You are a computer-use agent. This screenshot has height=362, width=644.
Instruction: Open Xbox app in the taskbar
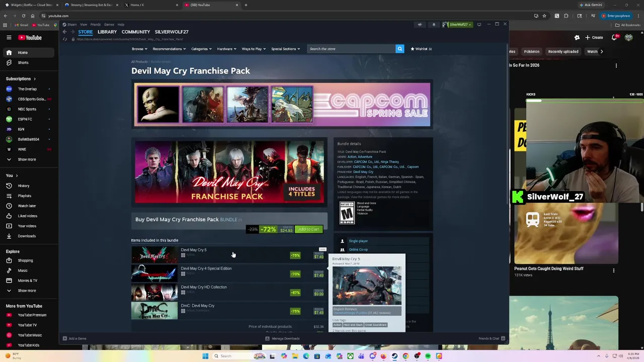tap(350, 356)
